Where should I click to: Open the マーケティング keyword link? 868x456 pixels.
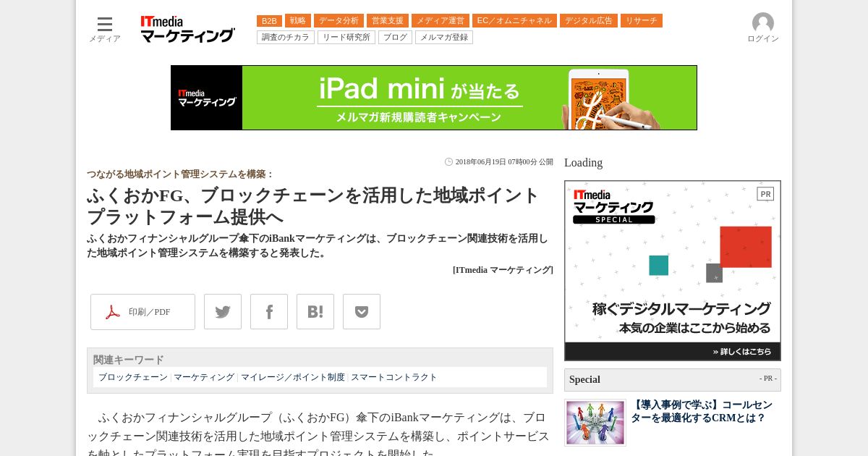point(204,377)
